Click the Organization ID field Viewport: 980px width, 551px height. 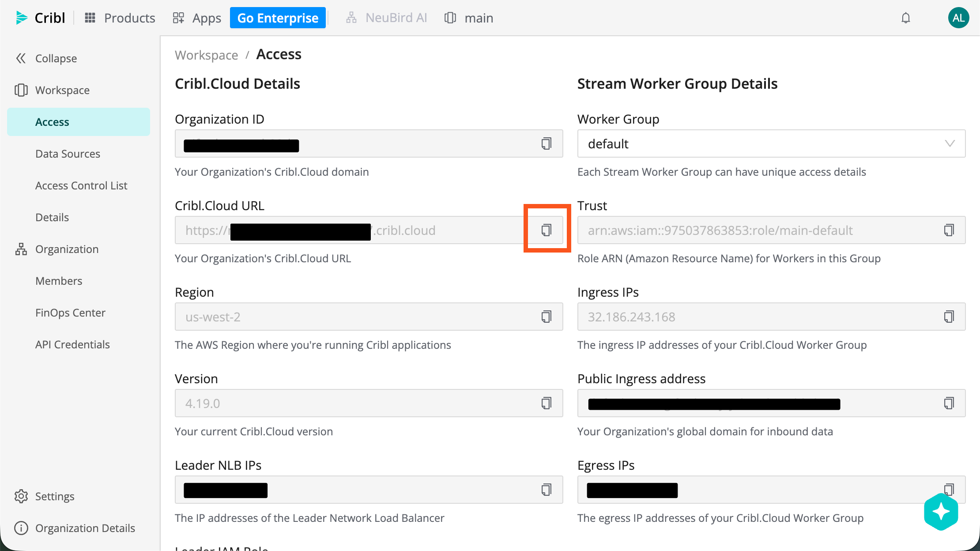coord(369,143)
